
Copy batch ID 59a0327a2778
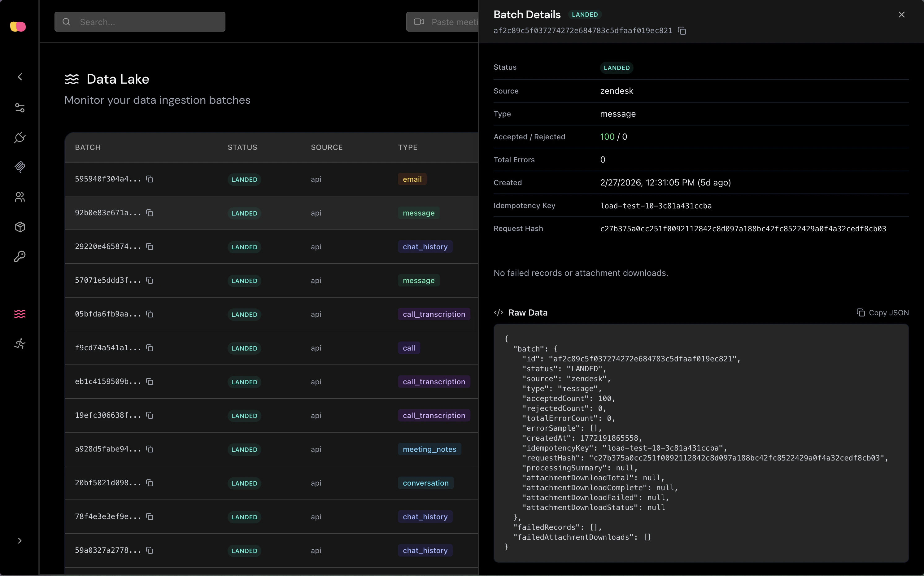tap(150, 551)
